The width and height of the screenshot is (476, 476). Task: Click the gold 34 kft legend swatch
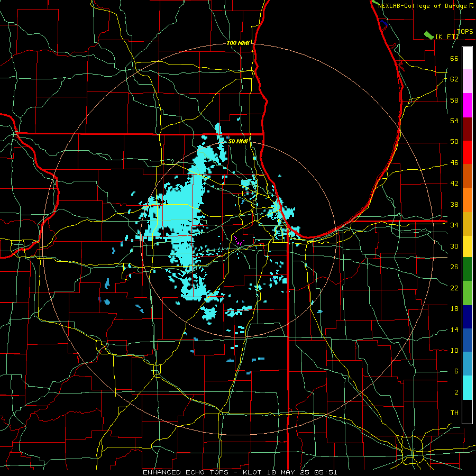click(x=467, y=224)
